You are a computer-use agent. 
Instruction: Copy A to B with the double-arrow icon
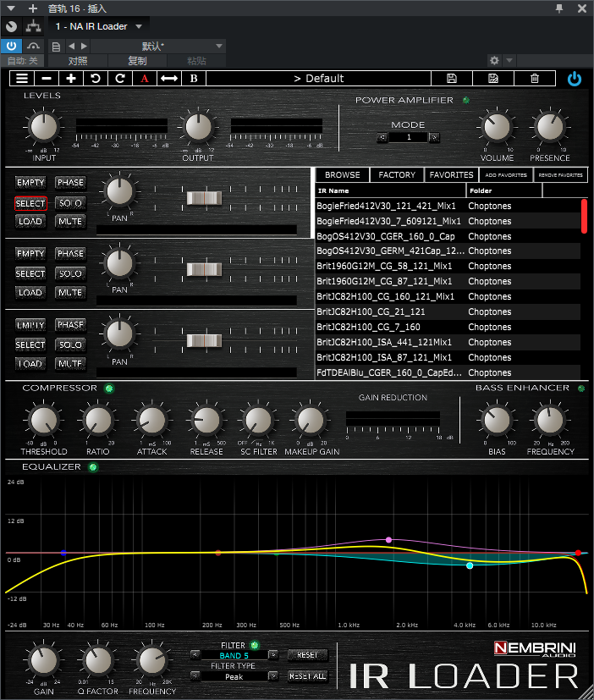click(x=169, y=79)
